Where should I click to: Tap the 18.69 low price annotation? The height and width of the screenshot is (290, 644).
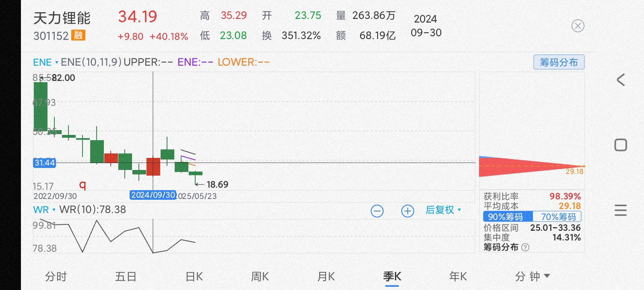(x=217, y=184)
